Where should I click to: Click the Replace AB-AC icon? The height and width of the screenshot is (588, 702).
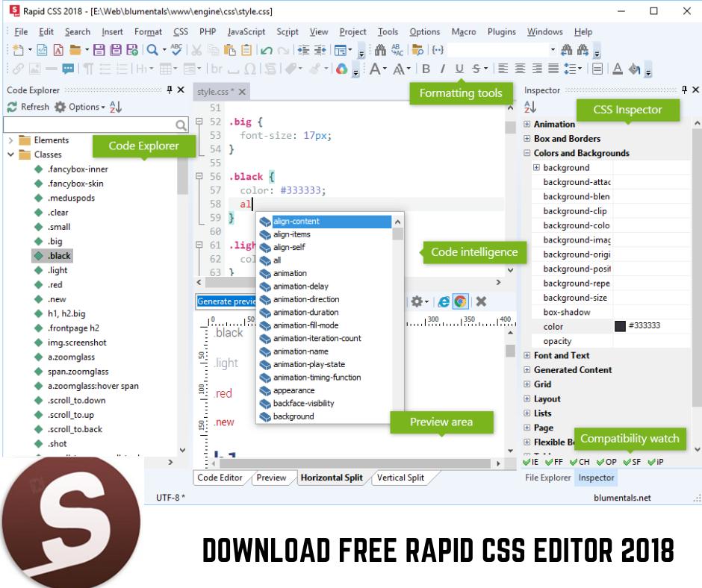[x=397, y=50]
